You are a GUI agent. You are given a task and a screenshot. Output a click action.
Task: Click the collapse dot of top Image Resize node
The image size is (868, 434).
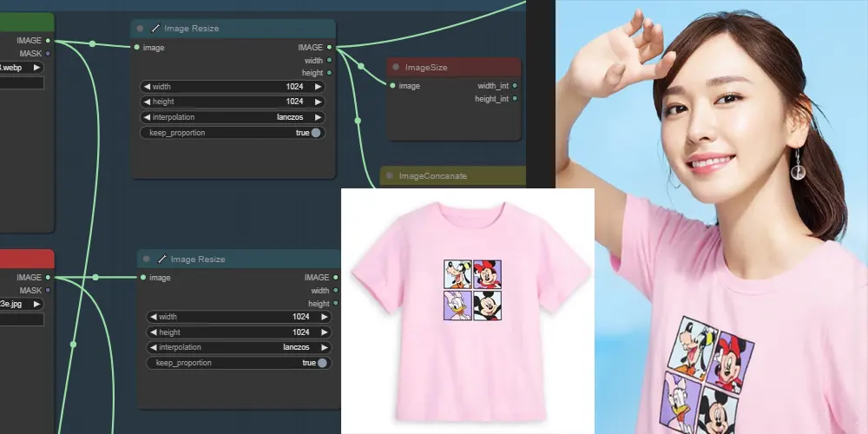click(140, 29)
